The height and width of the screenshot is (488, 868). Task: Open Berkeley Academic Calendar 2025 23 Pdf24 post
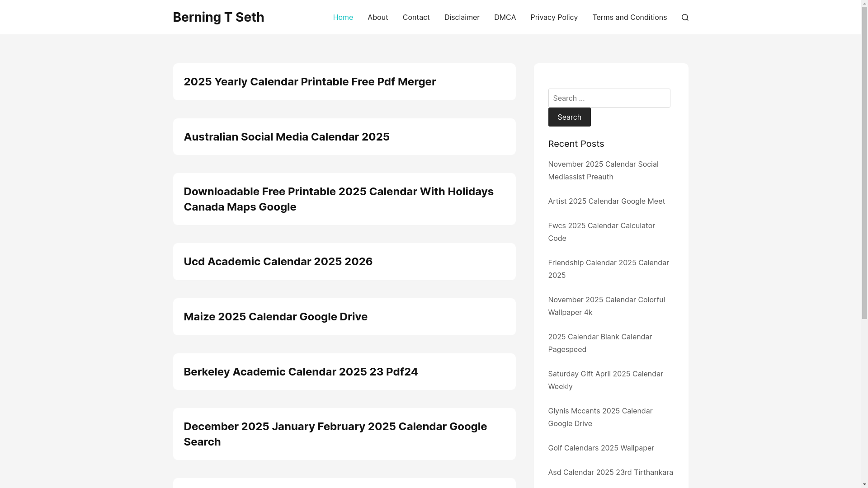[x=301, y=372]
